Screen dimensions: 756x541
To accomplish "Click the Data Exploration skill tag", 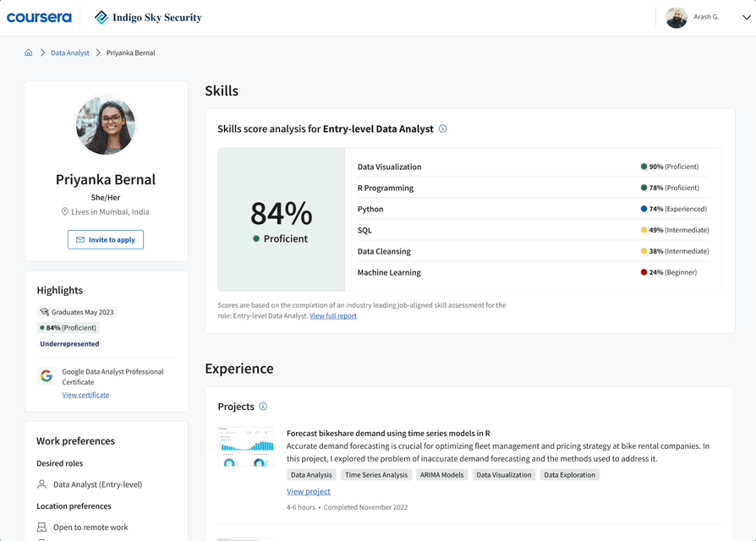I will [570, 475].
